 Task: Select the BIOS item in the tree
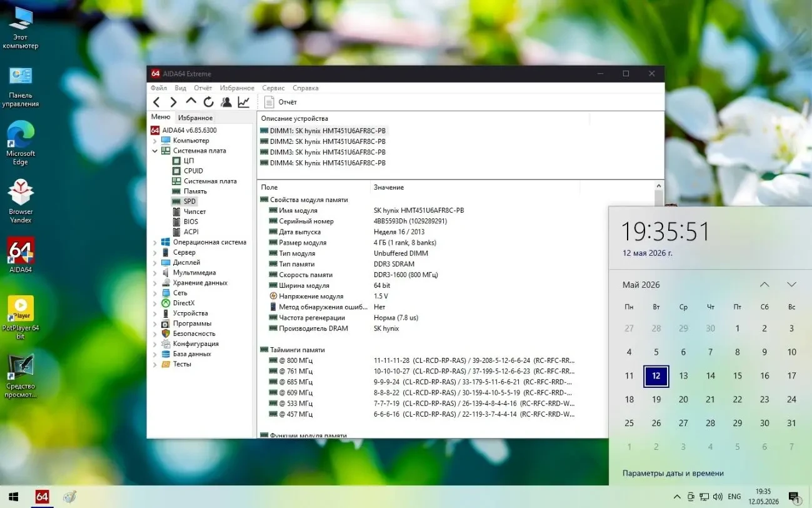191,221
